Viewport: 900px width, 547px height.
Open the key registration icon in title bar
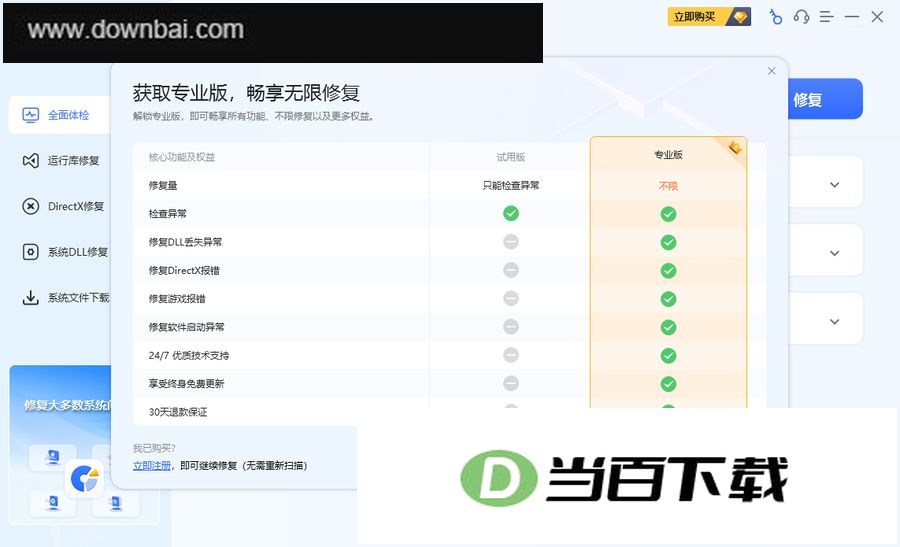(x=775, y=17)
